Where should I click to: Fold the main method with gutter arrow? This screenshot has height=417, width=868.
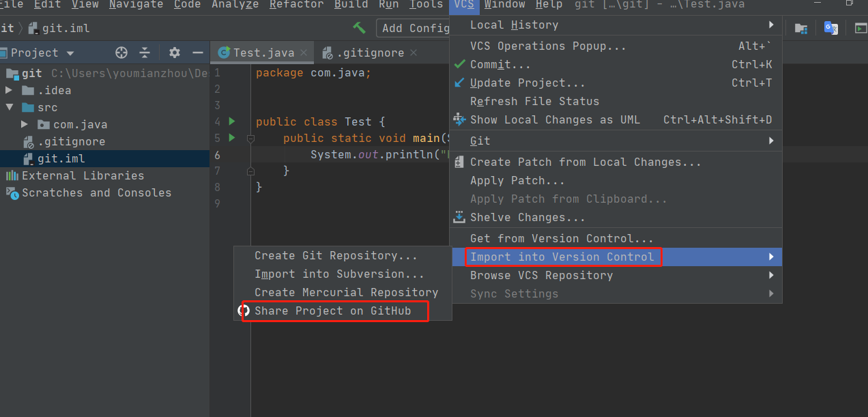coord(250,138)
